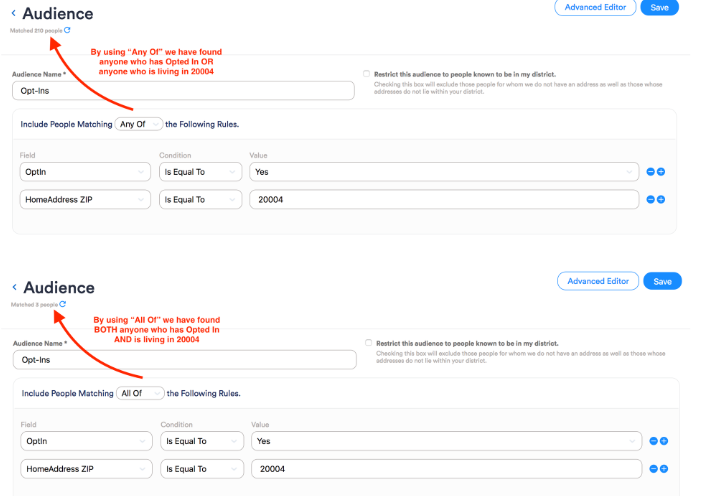Screen dimensions: 704x496
Task: Add a rule after ZIP in the Any Of audience
Action: coord(661,200)
